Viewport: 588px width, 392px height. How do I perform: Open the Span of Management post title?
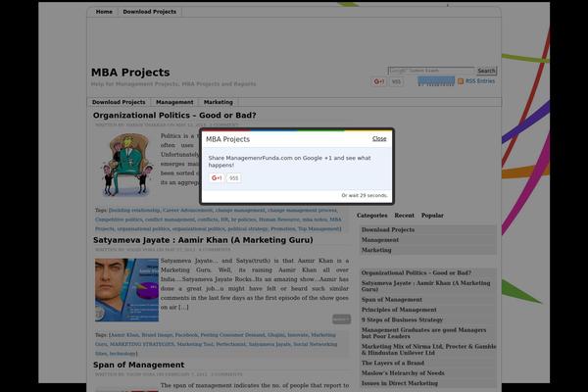(x=138, y=365)
